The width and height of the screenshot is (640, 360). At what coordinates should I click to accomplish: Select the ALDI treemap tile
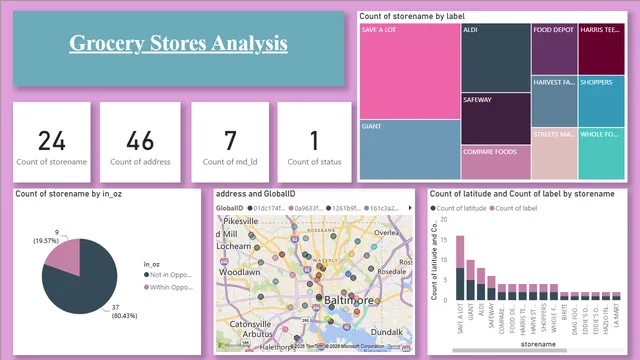(496, 58)
